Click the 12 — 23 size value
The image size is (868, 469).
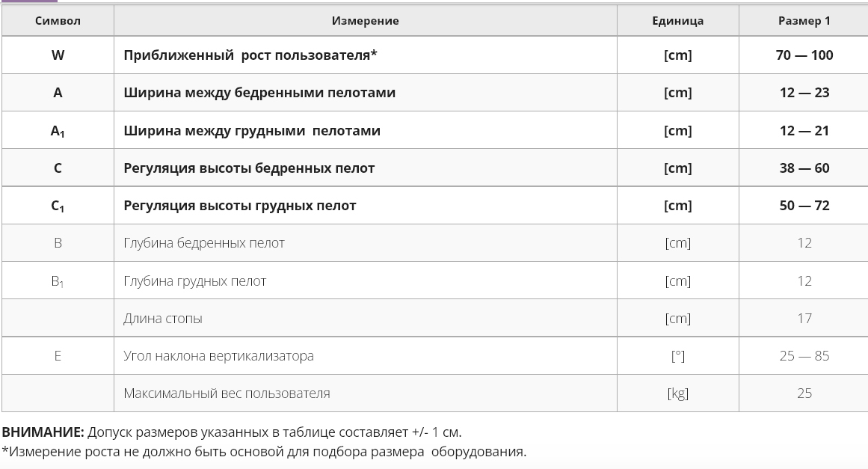[804, 93]
